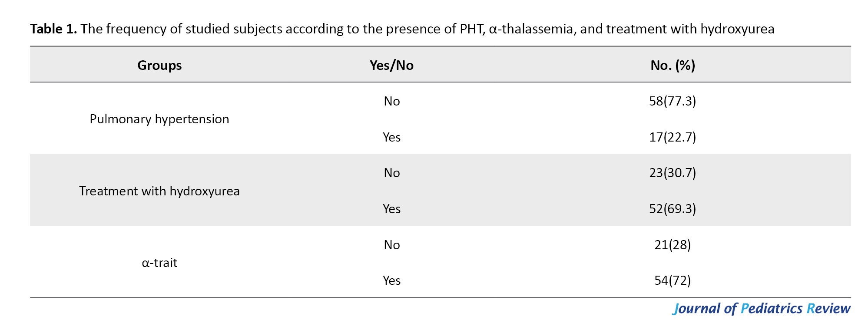Click the bold 'Table 1.' label

pos(53,29)
